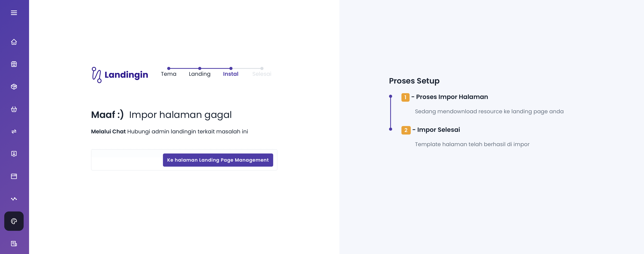Click the orange step 1 badge
Image resolution: width=644 pixels, height=254 pixels.
[x=405, y=97]
